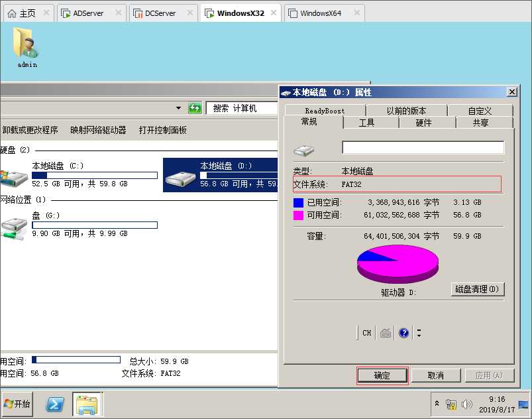Click the drive icon in properties dialog
Image resolution: width=532 pixels, height=419 pixels.
pos(303,150)
